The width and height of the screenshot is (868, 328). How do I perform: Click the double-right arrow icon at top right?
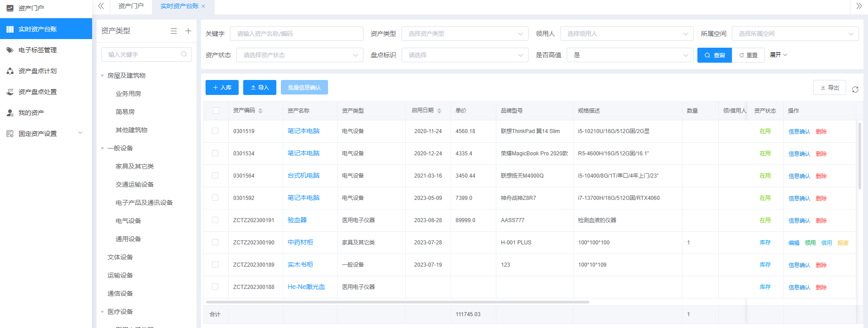point(858,6)
